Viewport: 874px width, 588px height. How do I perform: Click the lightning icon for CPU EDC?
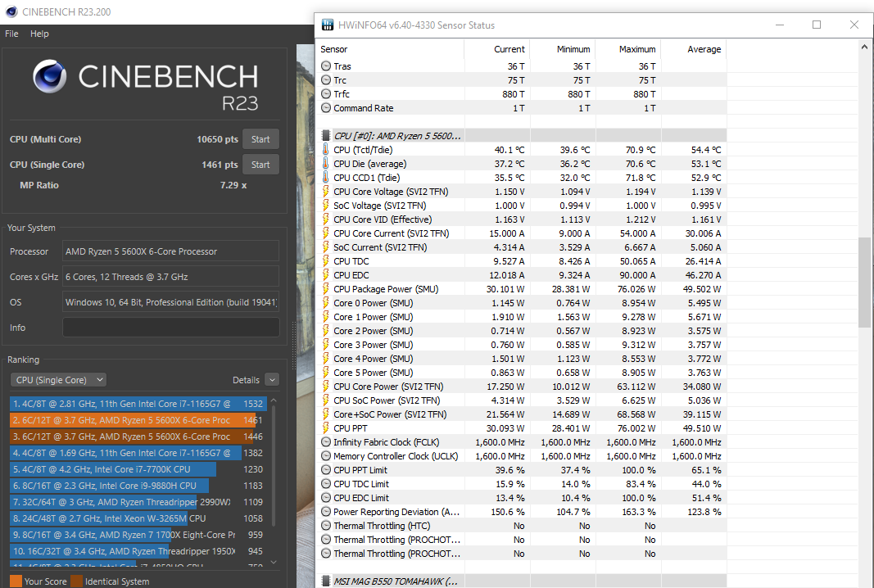click(x=326, y=275)
